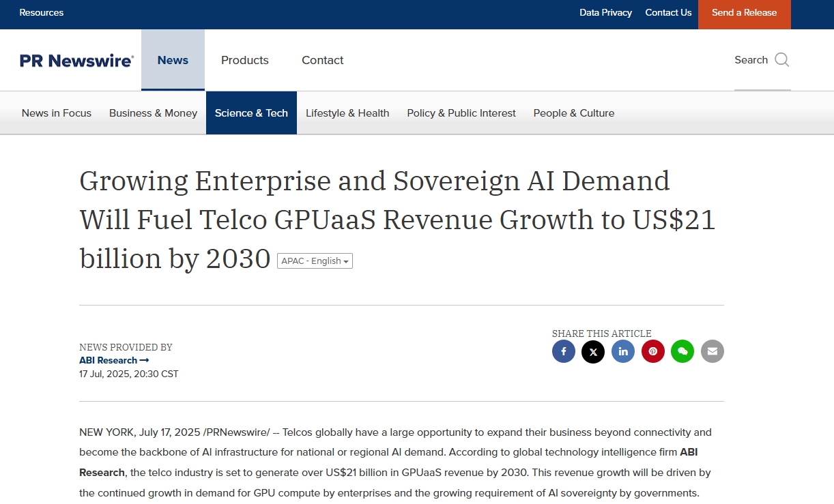Click the article headline text
The image size is (834, 504).
[398, 220]
